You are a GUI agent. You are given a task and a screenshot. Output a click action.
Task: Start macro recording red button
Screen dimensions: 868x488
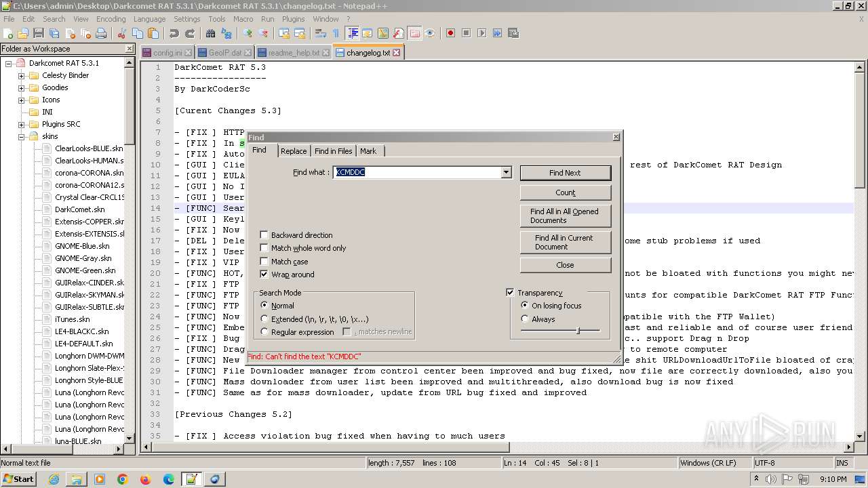tap(451, 33)
